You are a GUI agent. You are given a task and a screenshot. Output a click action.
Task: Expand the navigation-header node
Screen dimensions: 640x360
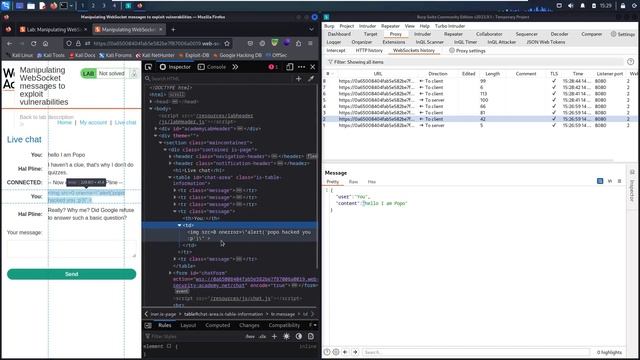click(x=170, y=156)
